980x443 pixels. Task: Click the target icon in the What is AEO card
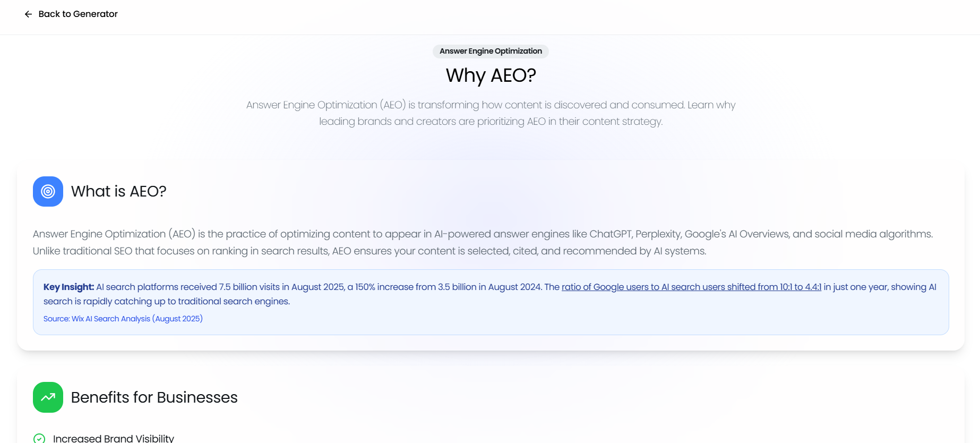tap(48, 191)
